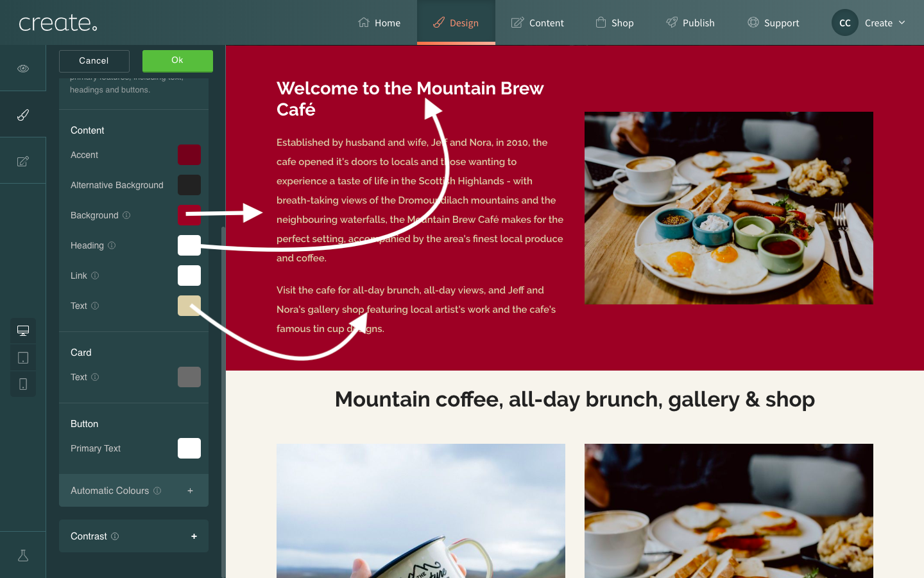
Task: Go to the Publish tab
Action: click(x=690, y=22)
